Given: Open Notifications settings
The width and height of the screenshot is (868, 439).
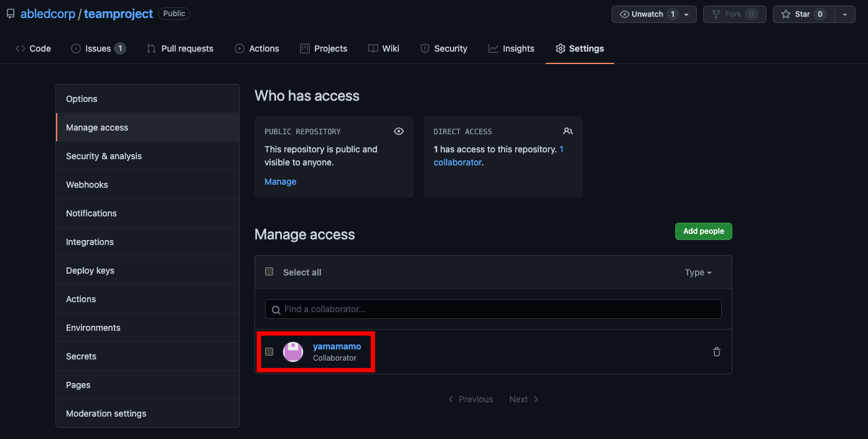Looking at the screenshot, I should pyautogui.click(x=147, y=213).
